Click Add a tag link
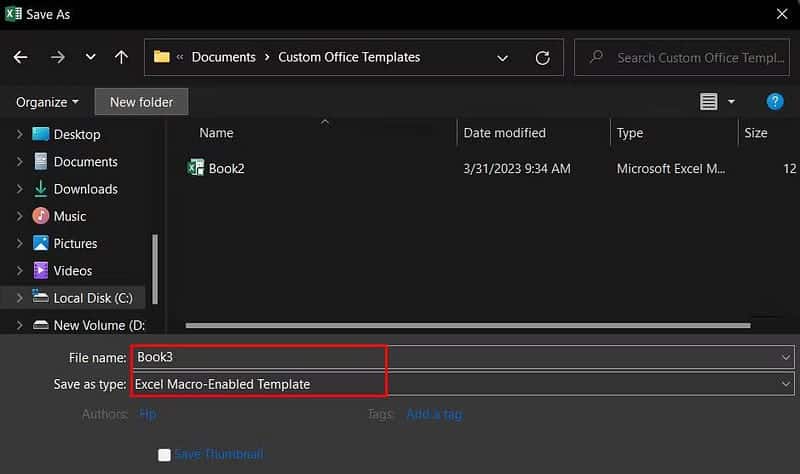 434,414
